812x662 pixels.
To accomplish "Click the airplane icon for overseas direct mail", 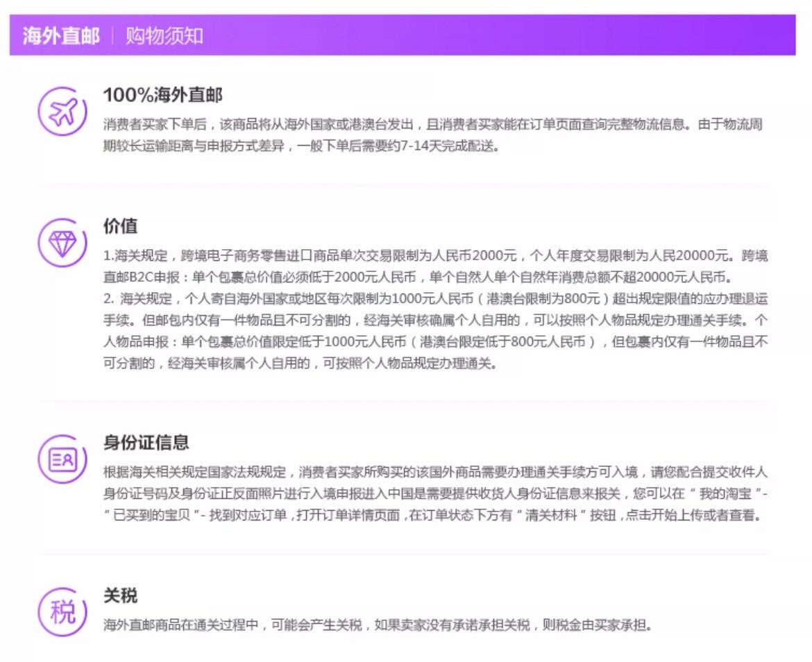I will coord(62,111).
